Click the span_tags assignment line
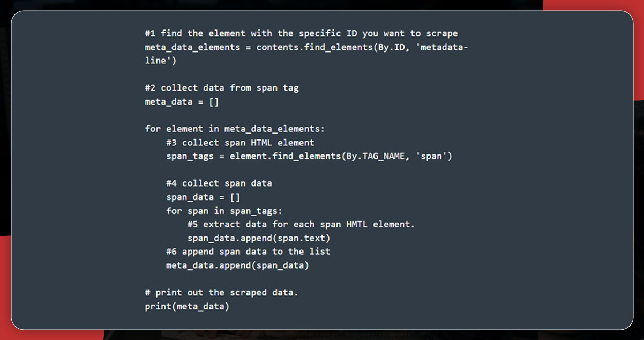The image size is (644, 340). tap(309, 156)
